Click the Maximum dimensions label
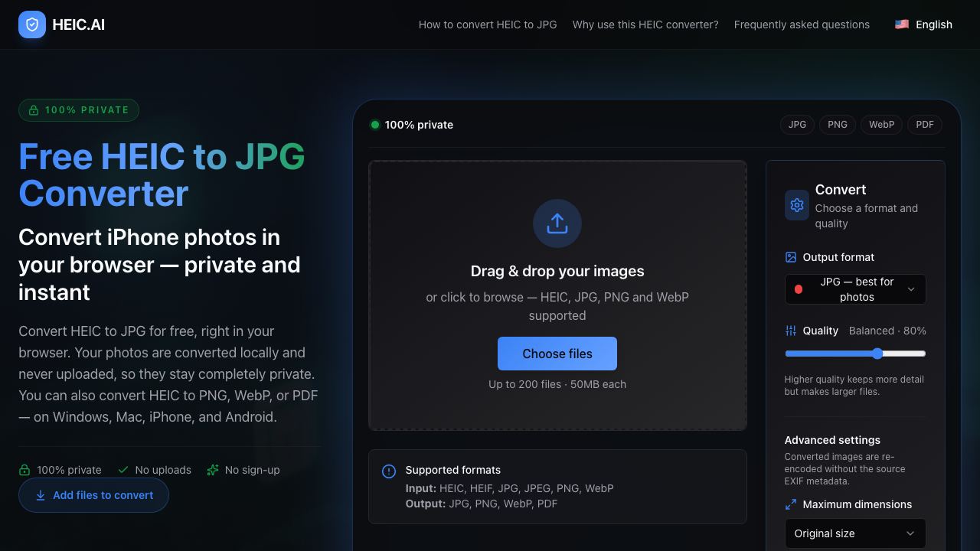This screenshot has width=980, height=551. pos(857,504)
